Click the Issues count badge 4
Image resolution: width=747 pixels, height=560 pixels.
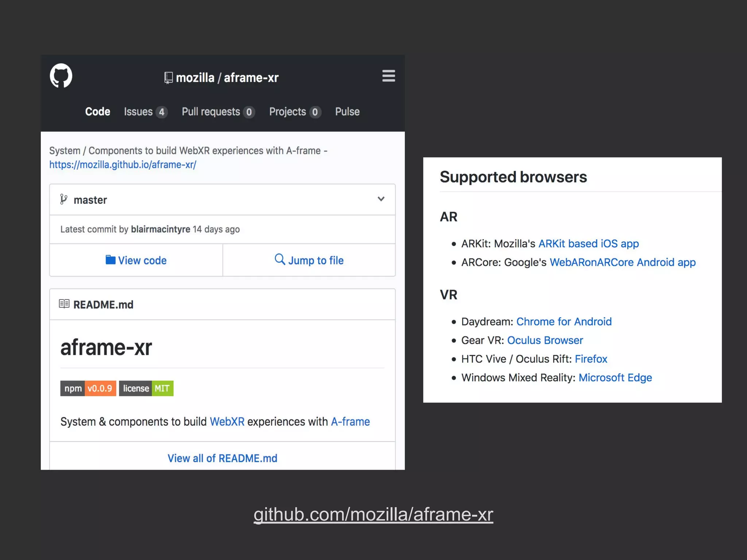tap(162, 112)
